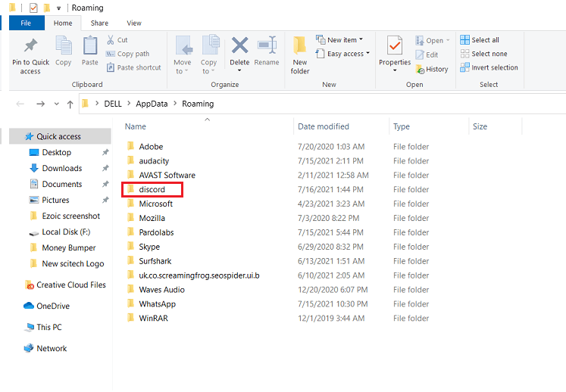566x392 pixels.
Task: Open OneDrive in the sidebar
Action: click(x=46, y=306)
